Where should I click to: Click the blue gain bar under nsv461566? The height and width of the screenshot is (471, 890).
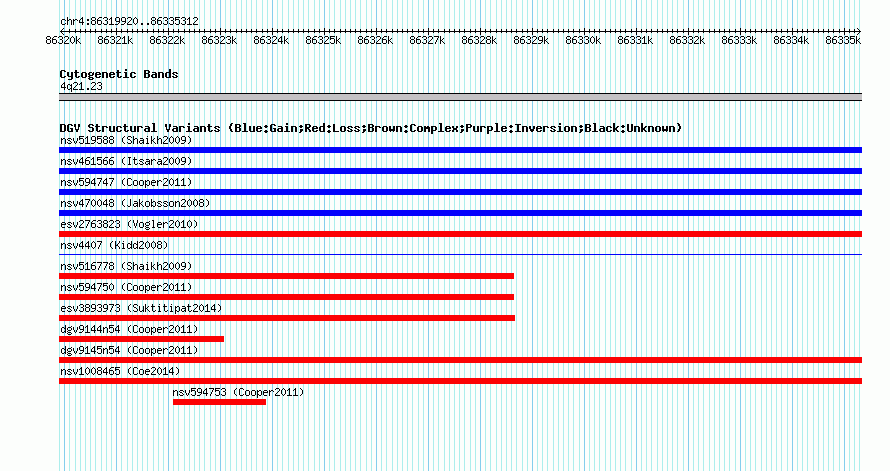460,171
